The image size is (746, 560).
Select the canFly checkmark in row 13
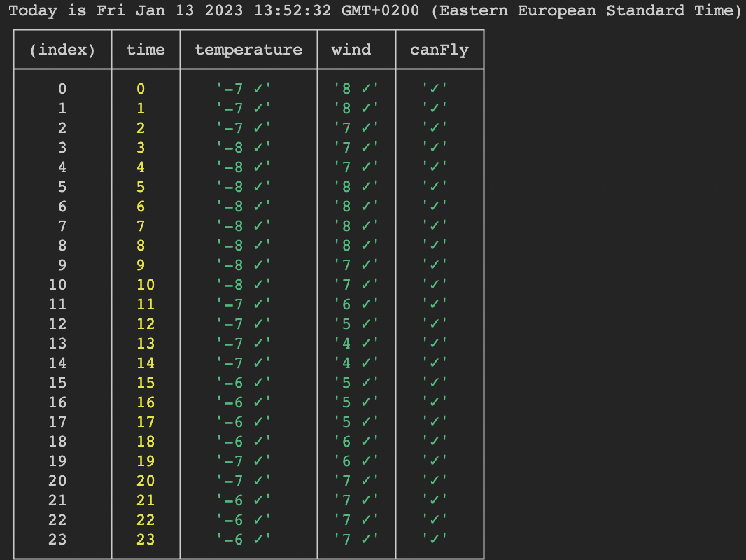435,344
